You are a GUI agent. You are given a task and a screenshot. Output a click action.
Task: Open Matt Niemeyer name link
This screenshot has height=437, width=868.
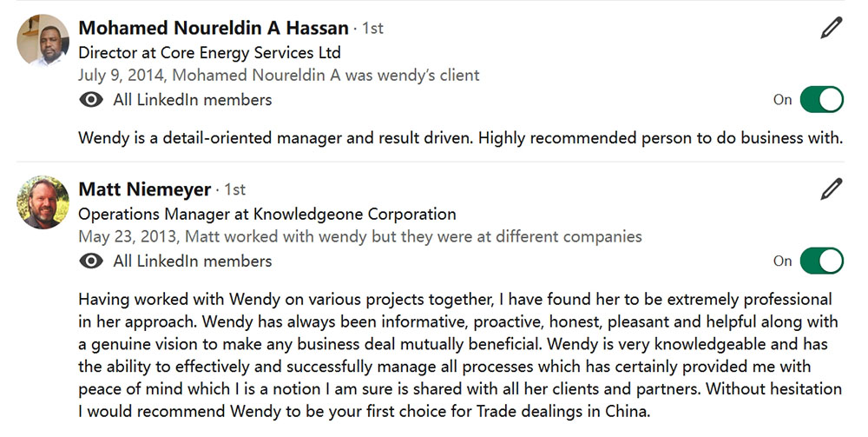pos(144,189)
